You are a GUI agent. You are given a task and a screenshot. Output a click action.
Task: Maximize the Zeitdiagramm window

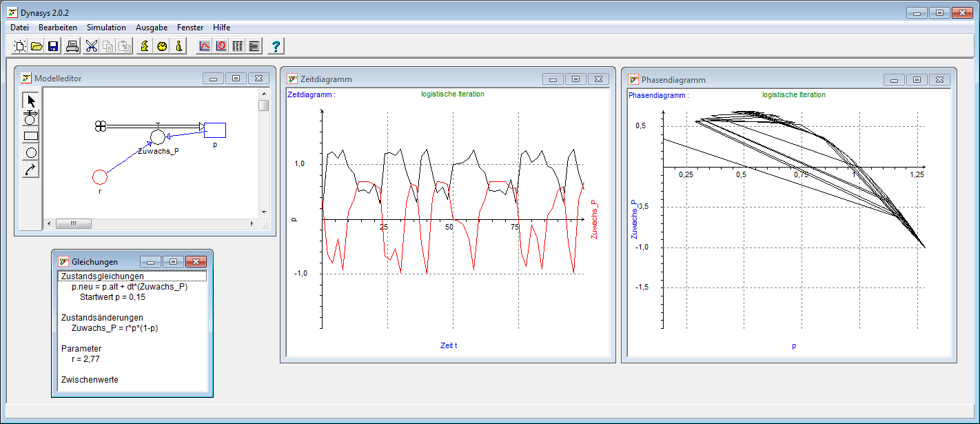tap(575, 79)
